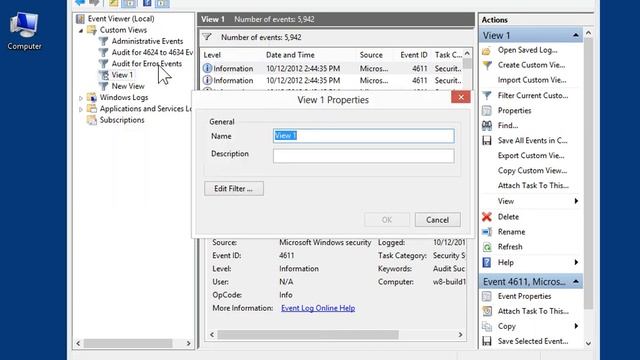Click the Create Custom View funnel icon
640x360 pixels.
(x=487, y=65)
